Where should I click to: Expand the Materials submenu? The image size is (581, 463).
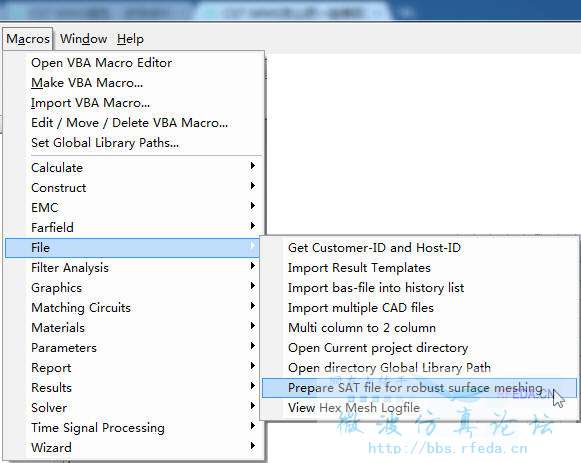click(x=133, y=327)
